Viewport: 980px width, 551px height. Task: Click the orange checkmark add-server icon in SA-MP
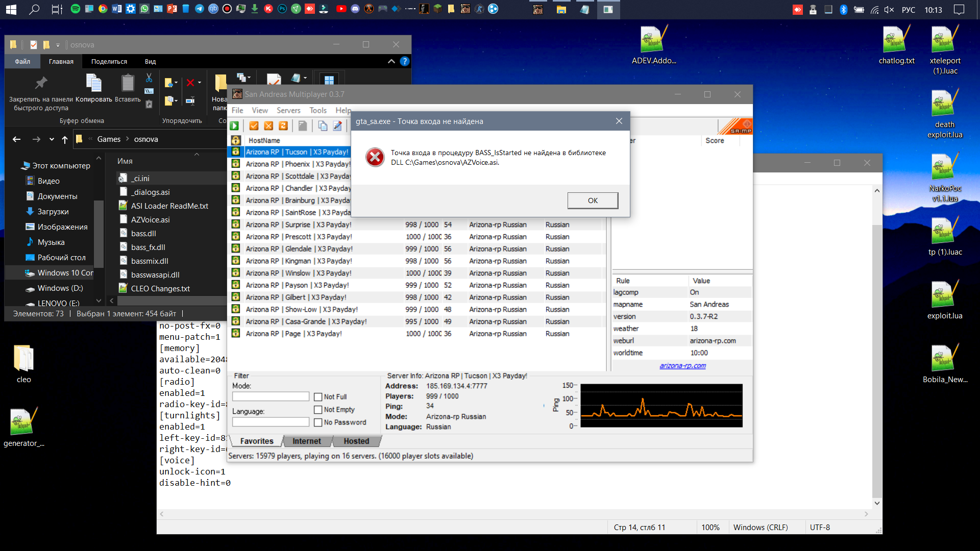(x=254, y=126)
